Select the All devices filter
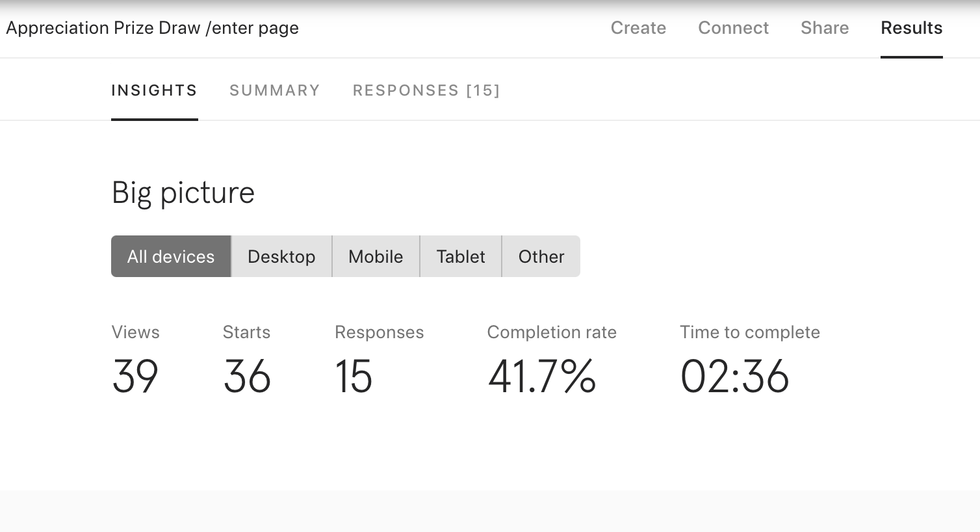The width and height of the screenshot is (980, 532). [171, 256]
